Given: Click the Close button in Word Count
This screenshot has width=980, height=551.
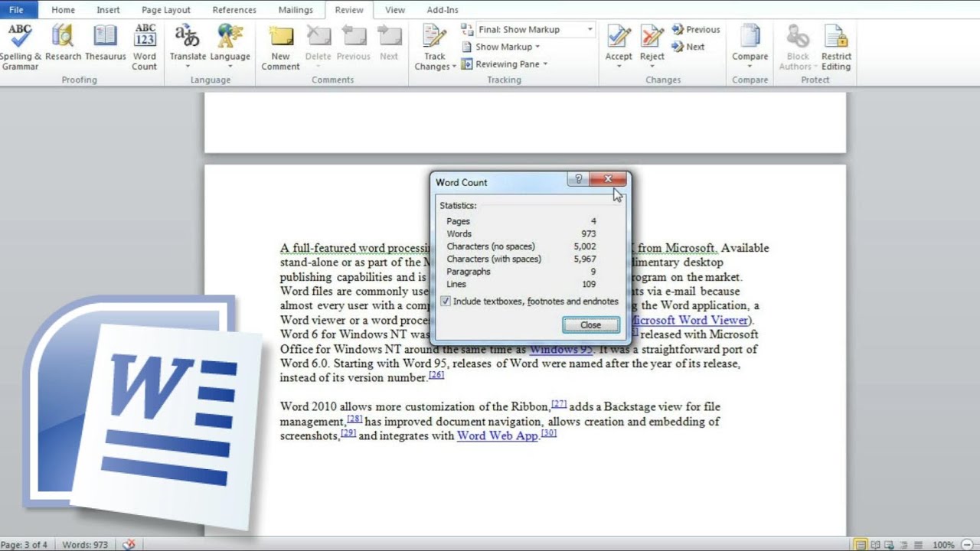Looking at the screenshot, I should tap(591, 324).
